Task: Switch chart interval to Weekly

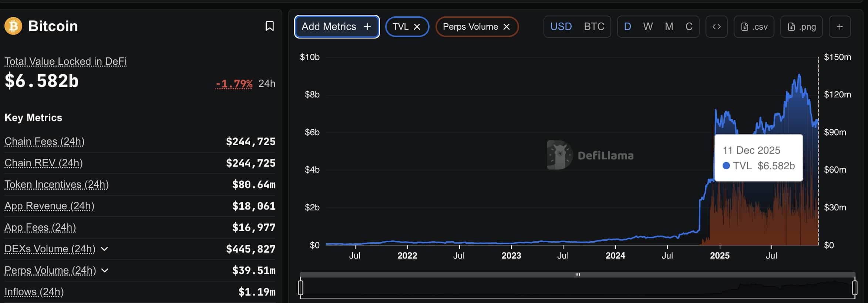Action: click(x=648, y=26)
